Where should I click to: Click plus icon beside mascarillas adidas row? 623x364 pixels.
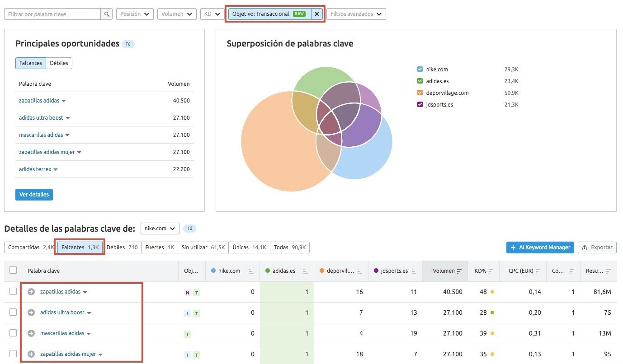click(x=31, y=333)
